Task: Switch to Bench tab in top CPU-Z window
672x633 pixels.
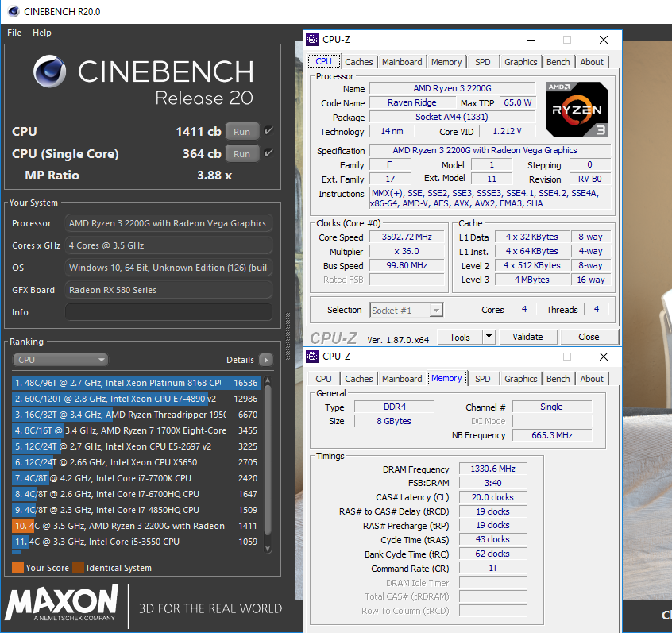Action: (x=558, y=62)
